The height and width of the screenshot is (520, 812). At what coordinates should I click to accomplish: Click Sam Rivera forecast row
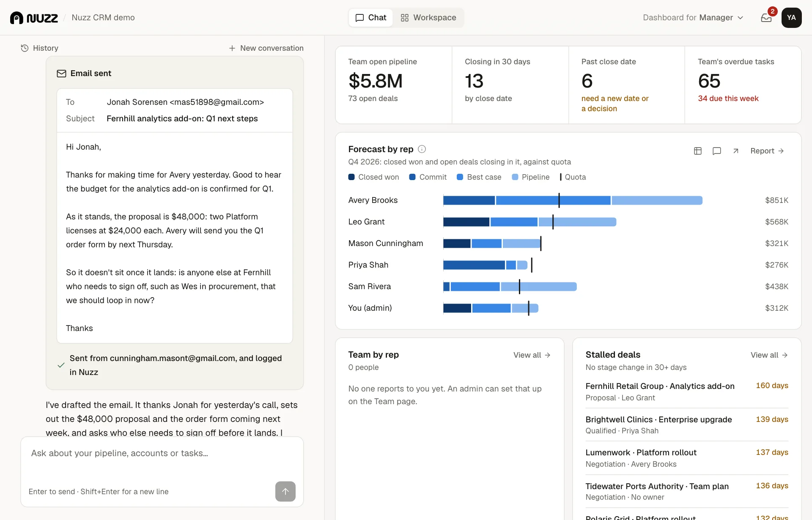[x=568, y=287]
